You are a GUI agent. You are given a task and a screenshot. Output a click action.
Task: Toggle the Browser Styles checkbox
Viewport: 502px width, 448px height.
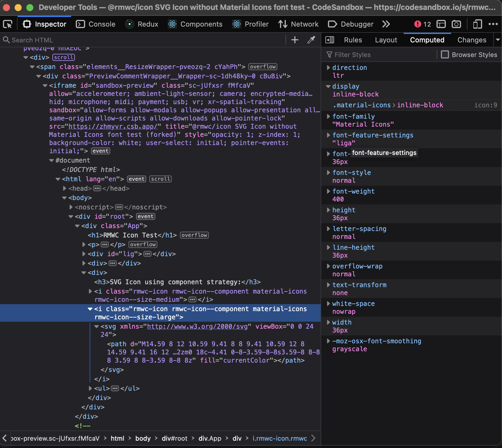coord(445,55)
